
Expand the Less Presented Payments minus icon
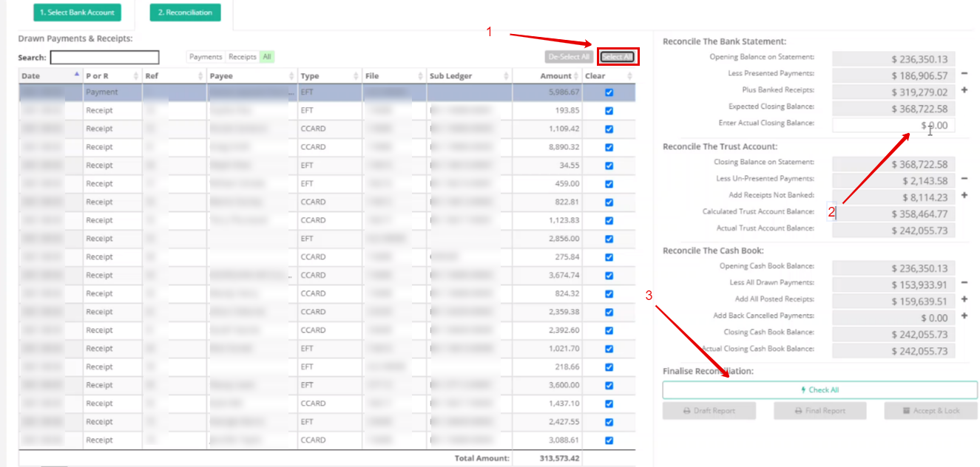pyautogui.click(x=964, y=74)
